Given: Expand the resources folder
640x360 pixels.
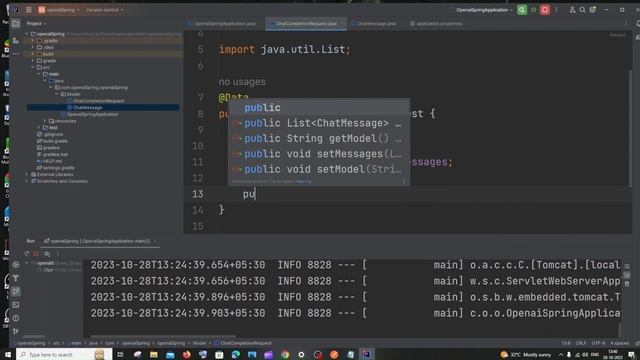Looking at the screenshot, I should pyautogui.click(x=44, y=121).
